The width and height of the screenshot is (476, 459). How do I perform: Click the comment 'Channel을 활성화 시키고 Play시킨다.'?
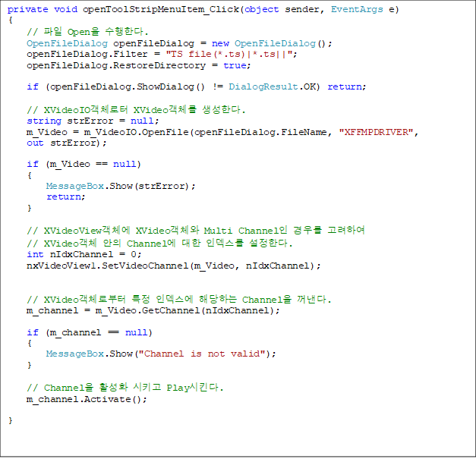125,388
